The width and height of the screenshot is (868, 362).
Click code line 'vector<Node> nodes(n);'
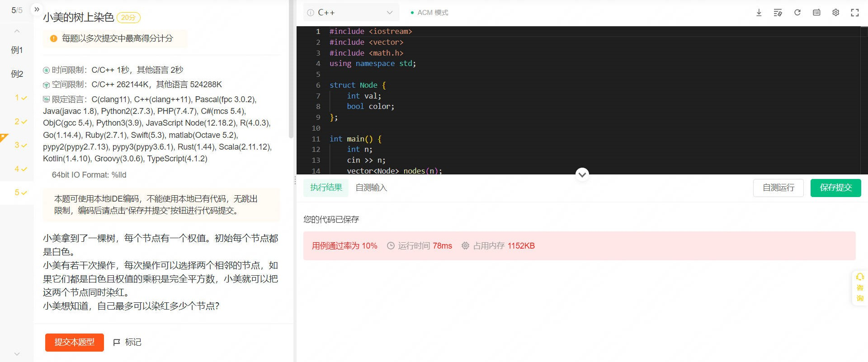click(x=394, y=171)
